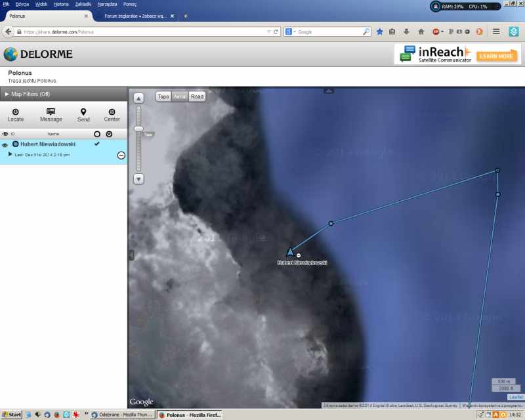Center the map using Center icon

click(x=112, y=112)
